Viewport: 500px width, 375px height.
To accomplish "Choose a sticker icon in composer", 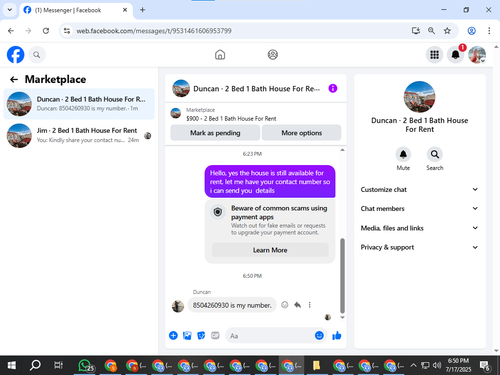I will point(201,335).
